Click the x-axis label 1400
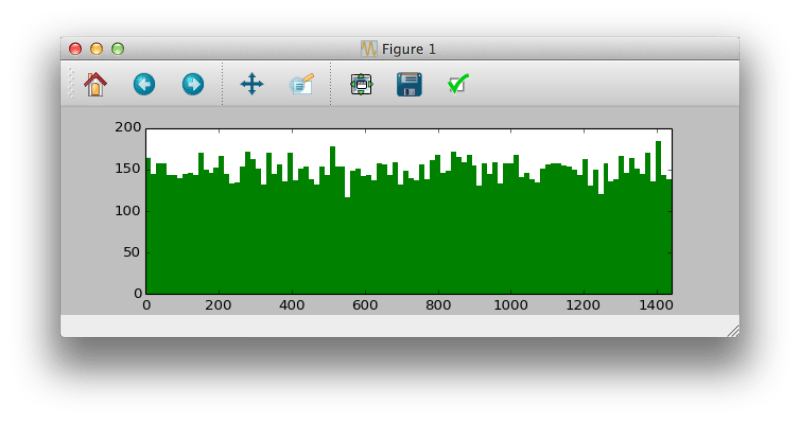 [656, 305]
